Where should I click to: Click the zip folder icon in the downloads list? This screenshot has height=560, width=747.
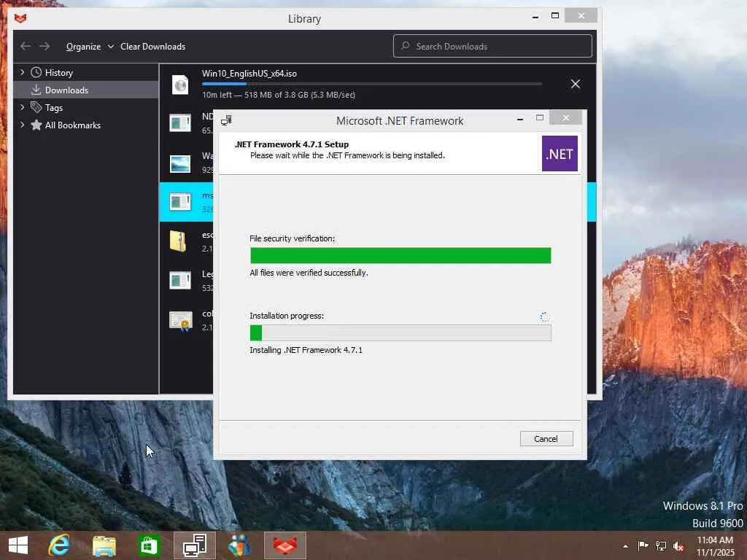[178, 241]
